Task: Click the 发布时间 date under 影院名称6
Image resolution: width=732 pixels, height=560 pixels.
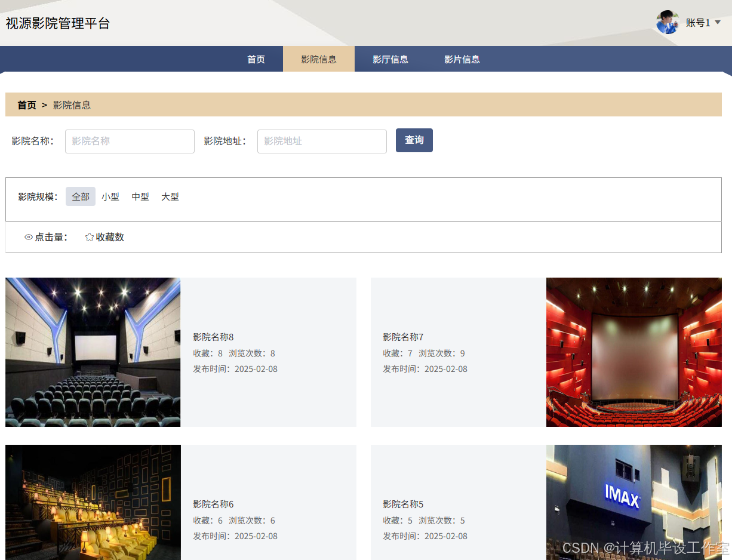Action: pos(235,536)
